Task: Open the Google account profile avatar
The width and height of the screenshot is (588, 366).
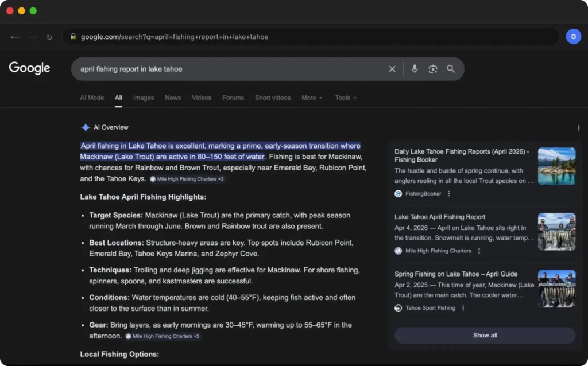Action: coord(573,37)
